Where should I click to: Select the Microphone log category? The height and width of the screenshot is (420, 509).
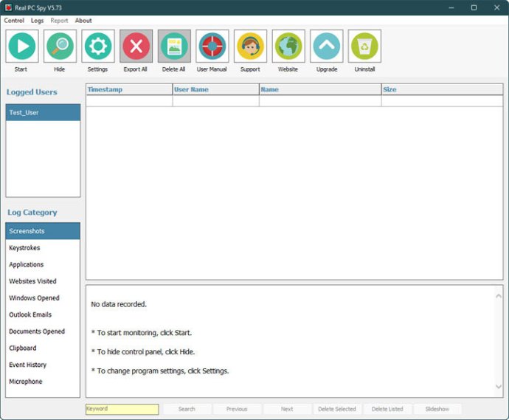(x=43, y=382)
